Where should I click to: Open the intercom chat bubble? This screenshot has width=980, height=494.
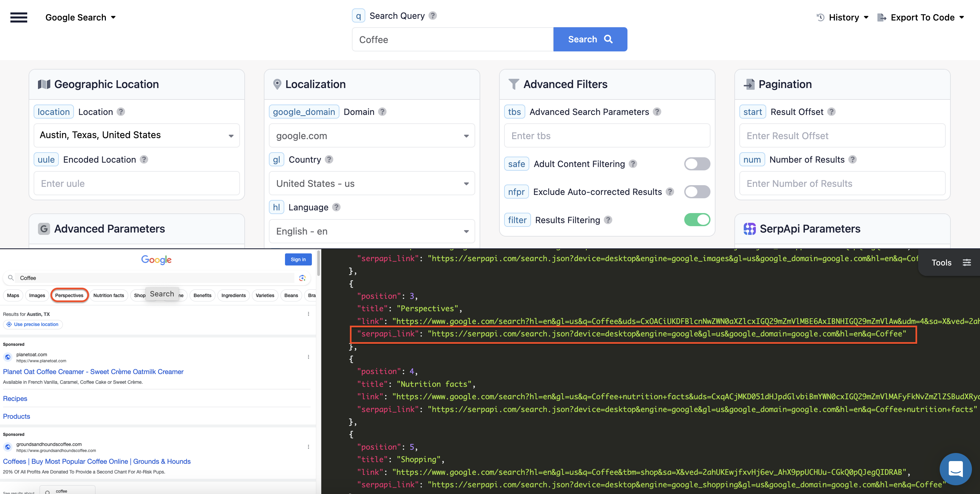956,469
